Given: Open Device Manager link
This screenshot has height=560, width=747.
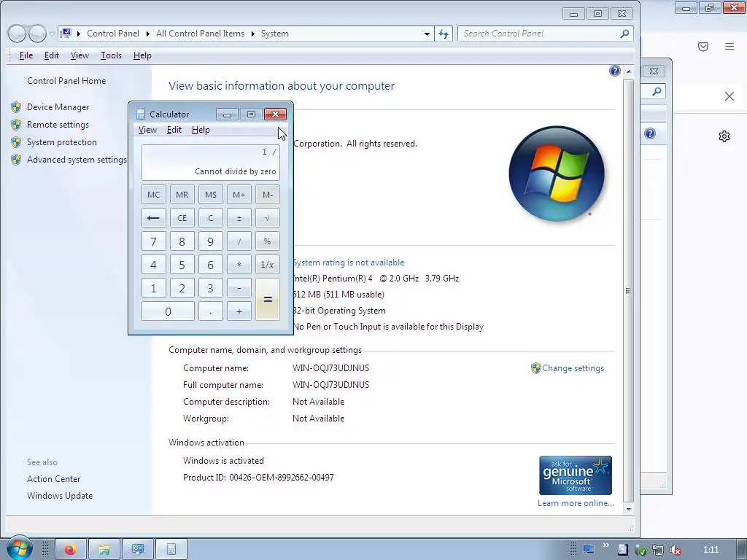Looking at the screenshot, I should click(58, 107).
